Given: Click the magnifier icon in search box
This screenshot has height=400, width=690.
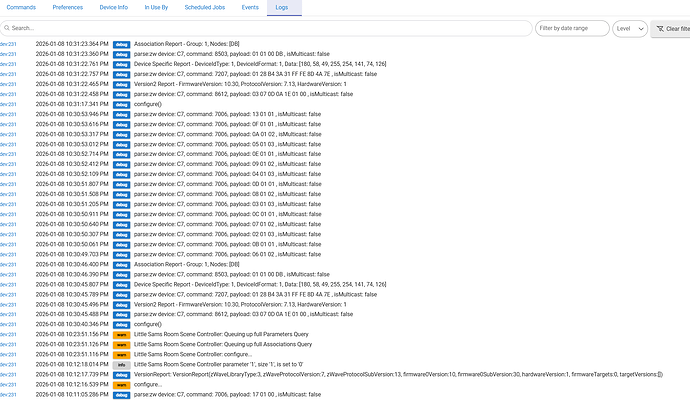Looking at the screenshot, I should coord(8,29).
